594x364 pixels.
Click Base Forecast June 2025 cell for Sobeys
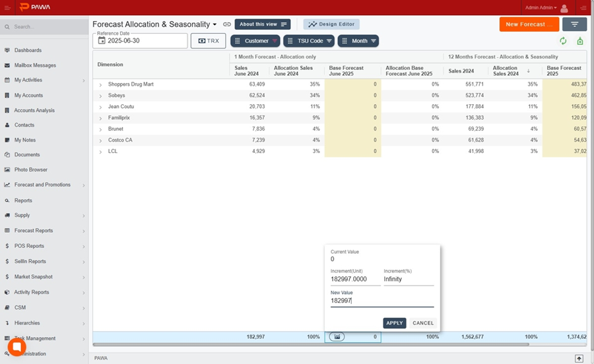tap(352, 96)
